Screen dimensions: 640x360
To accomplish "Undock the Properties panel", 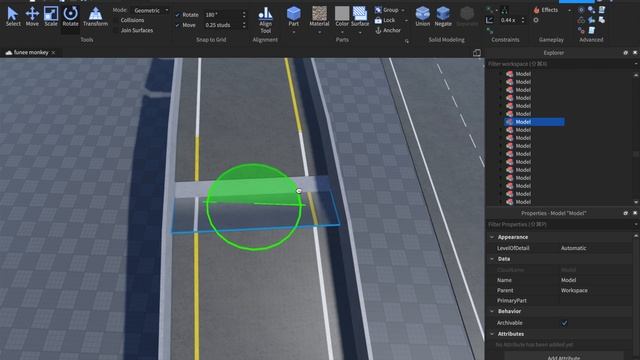I will [x=625, y=213].
